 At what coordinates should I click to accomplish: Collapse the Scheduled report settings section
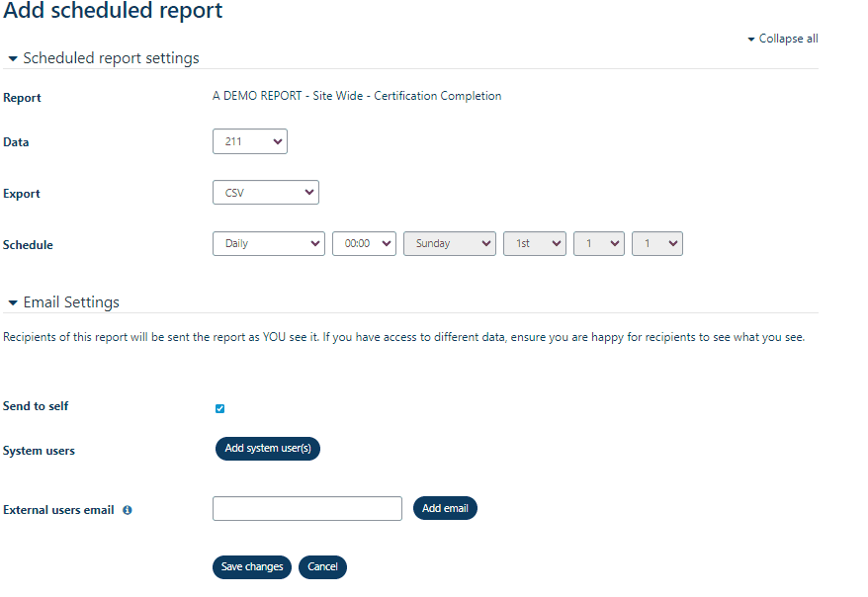[12, 57]
